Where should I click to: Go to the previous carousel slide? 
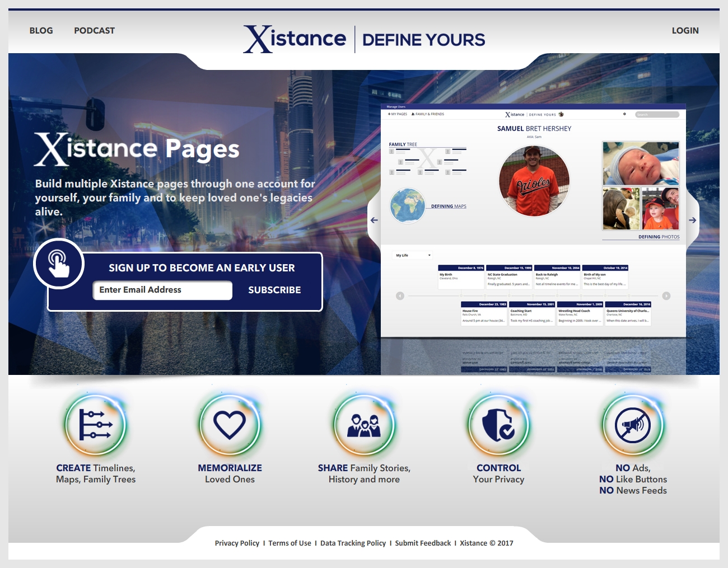(x=374, y=220)
